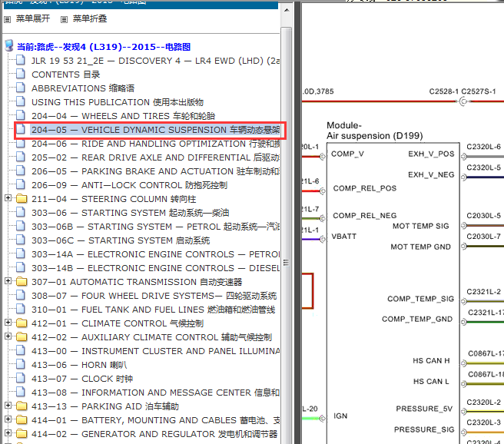Screen dimensions: 504x444
Task: Expand the 412-01 CLIMATE CONTROL folder
Action: pyautogui.click(x=8, y=322)
